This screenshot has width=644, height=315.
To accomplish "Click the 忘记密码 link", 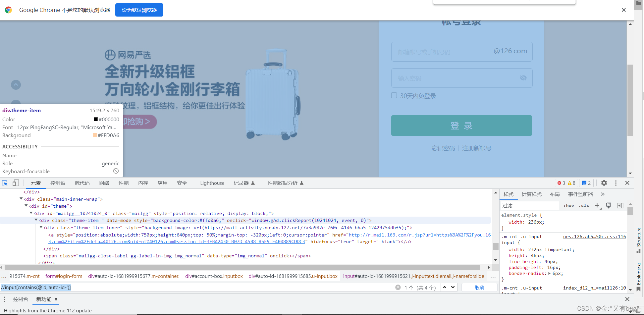I will pos(443,148).
